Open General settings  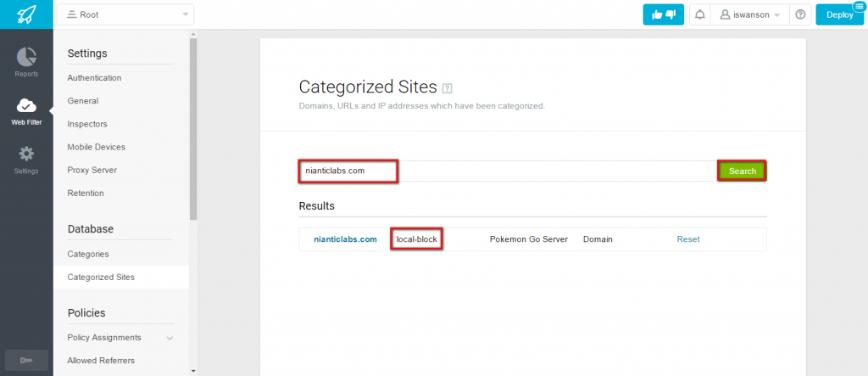[83, 101]
